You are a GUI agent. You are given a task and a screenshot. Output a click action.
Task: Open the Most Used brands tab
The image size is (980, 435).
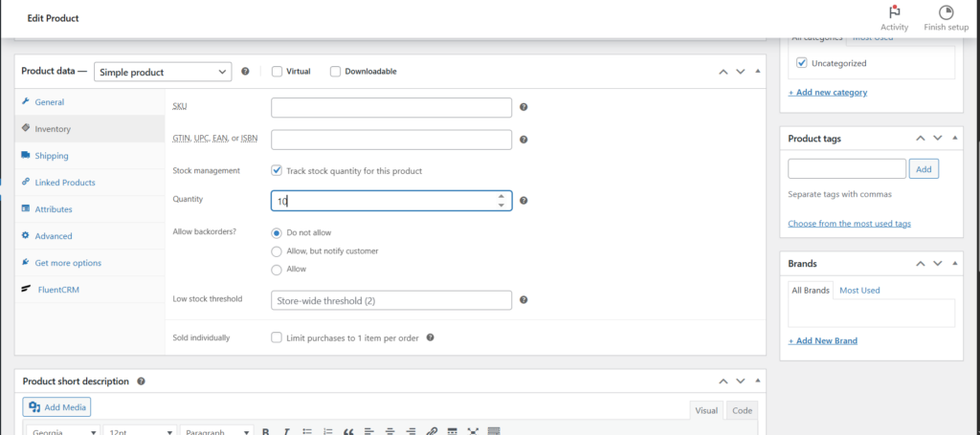[x=859, y=290]
